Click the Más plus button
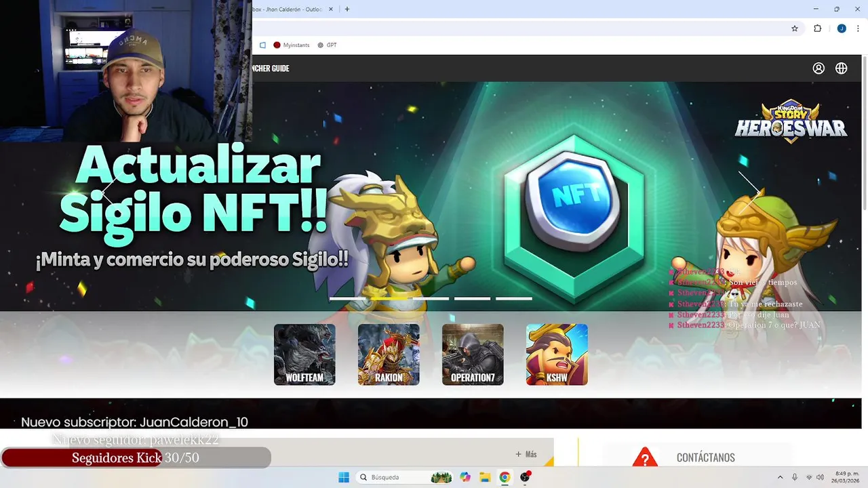The image size is (868, 488). (526, 454)
